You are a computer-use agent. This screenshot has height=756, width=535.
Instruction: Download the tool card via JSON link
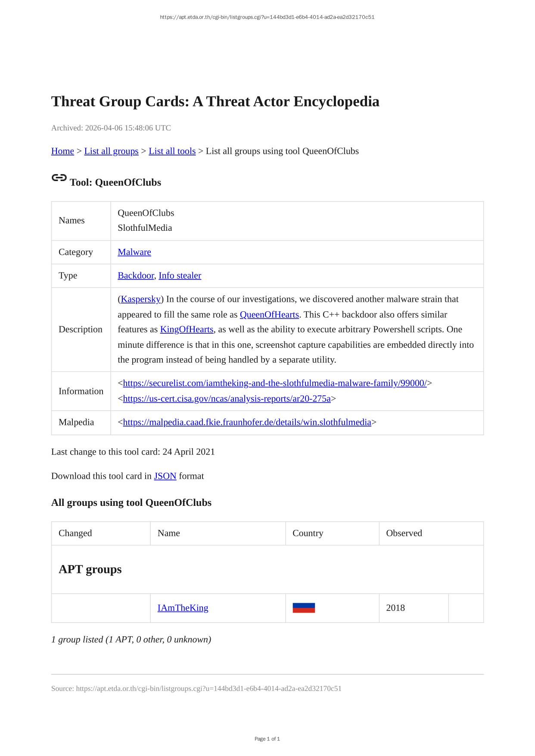[165, 476]
